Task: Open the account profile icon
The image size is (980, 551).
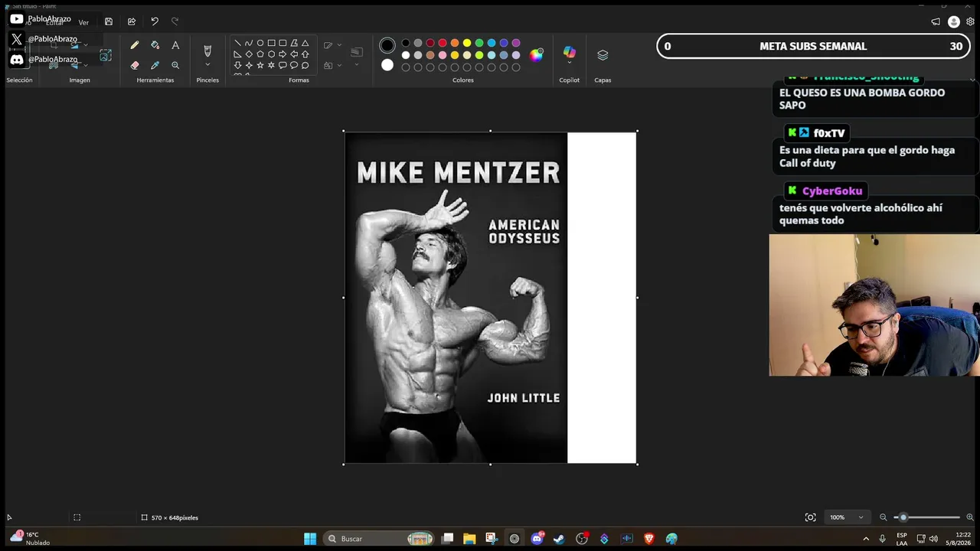Action: tap(953, 21)
